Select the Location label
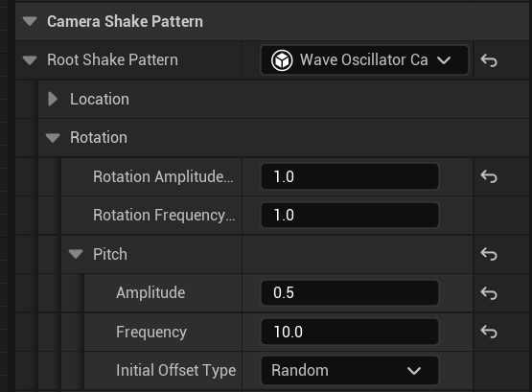The image size is (532, 392). [100, 99]
